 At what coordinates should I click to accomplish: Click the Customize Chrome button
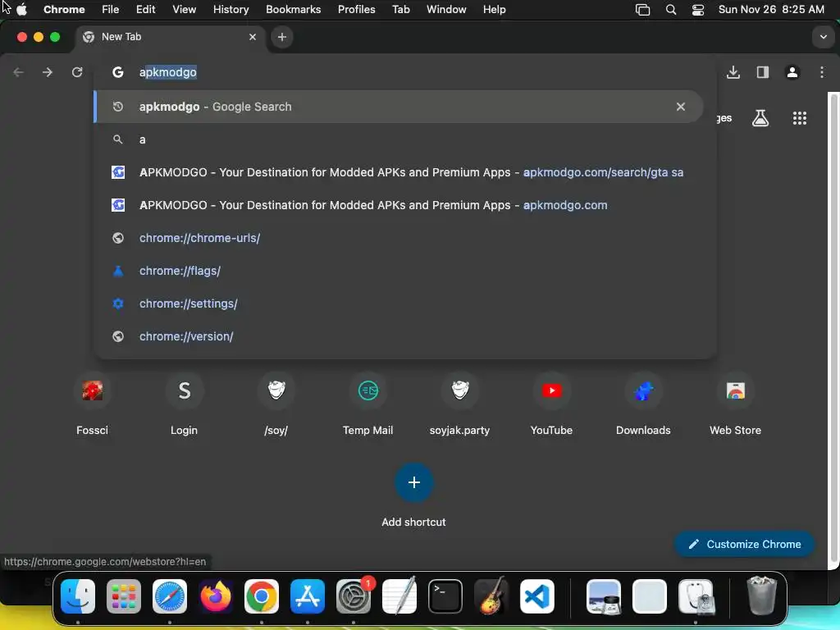745,545
